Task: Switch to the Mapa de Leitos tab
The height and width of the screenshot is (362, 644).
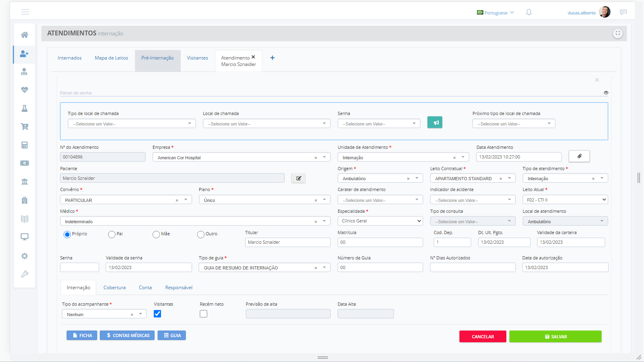Action: pyautogui.click(x=111, y=58)
